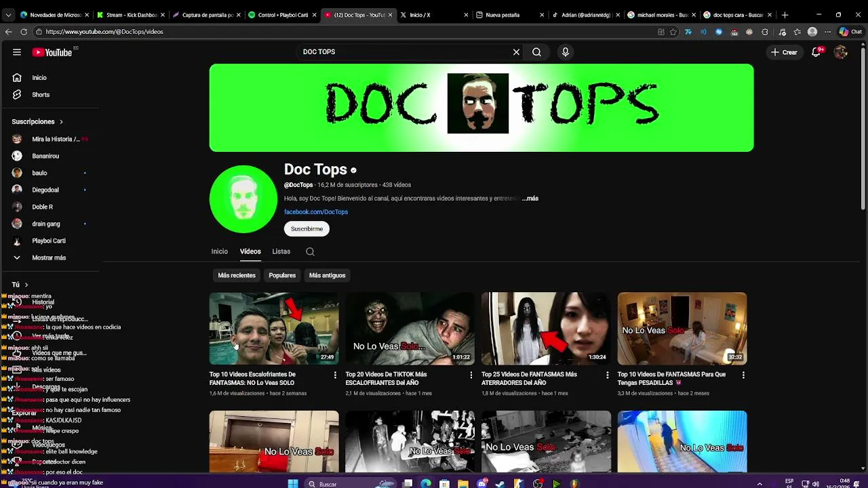Open Diegodoal subscription channel
The image size is (868, 488).
coord(45,190)
